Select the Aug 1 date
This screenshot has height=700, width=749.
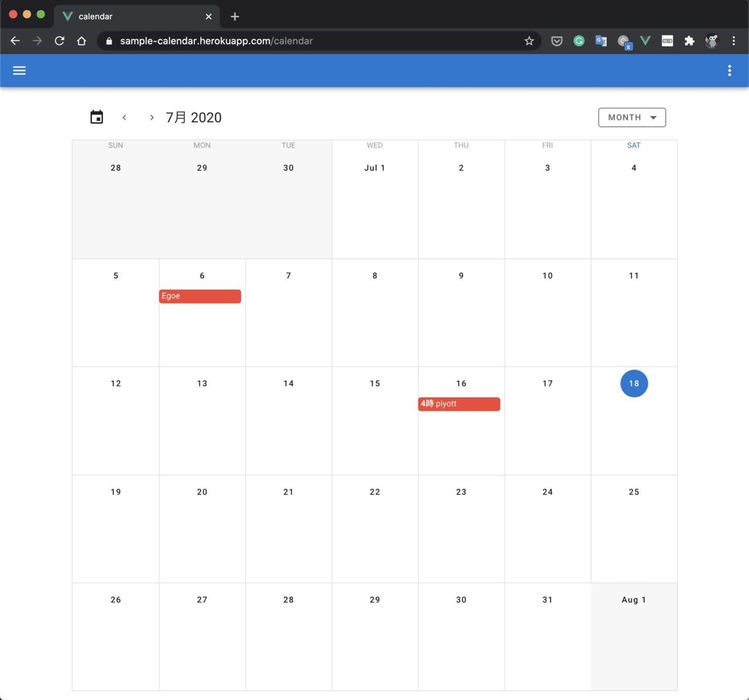(634, 600)
